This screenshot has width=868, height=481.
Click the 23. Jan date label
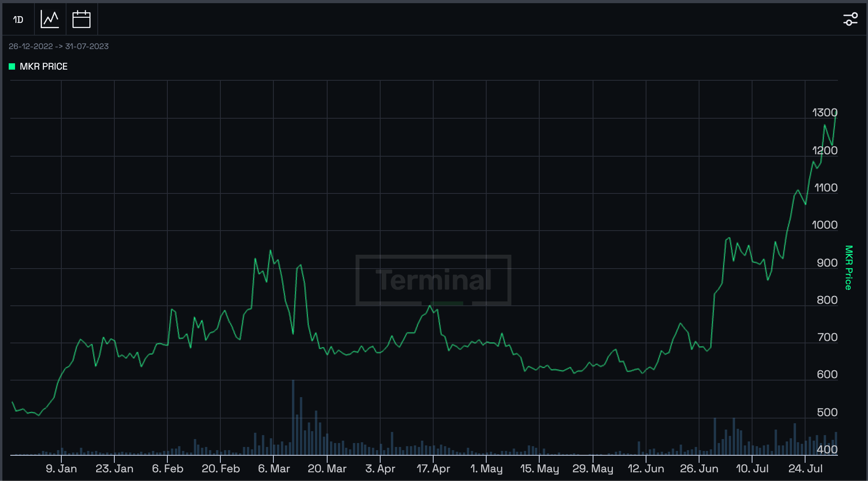tap(114, 469)
